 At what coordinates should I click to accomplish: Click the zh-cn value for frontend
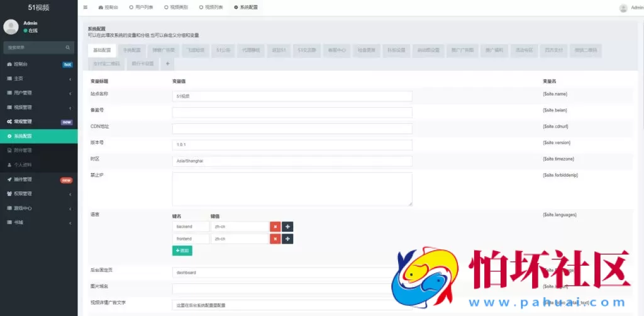[240, 239]
